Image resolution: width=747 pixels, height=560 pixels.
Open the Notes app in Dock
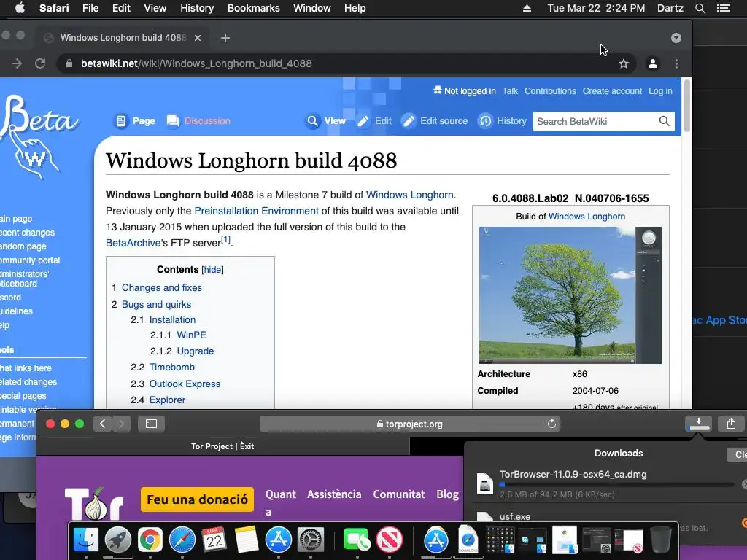click(x=247, y=540)
